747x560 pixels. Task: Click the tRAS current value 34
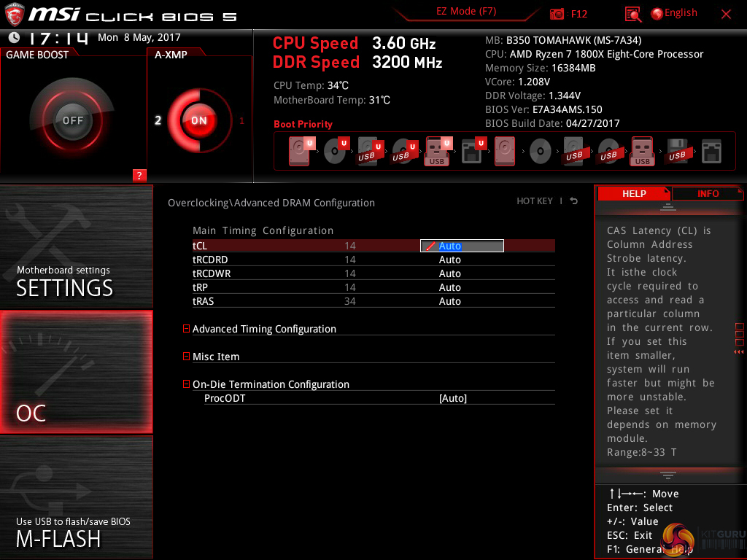click(x=349, y=301)
